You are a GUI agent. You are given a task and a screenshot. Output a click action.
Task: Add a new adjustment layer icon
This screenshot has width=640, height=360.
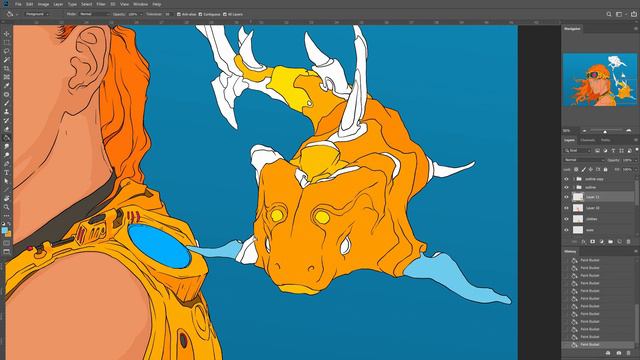[x=602, y=242]
